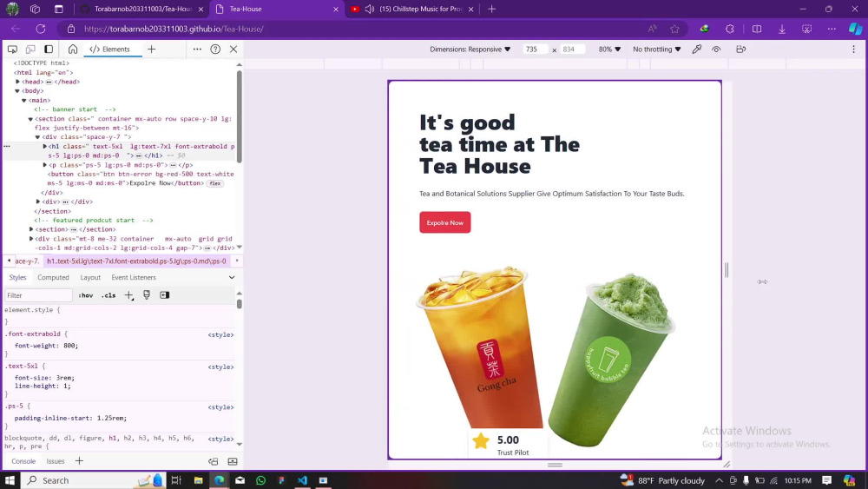Viewport: 868px width, 489px height.
Task: Toggle the .cls class editor
Action: [108, 295]
